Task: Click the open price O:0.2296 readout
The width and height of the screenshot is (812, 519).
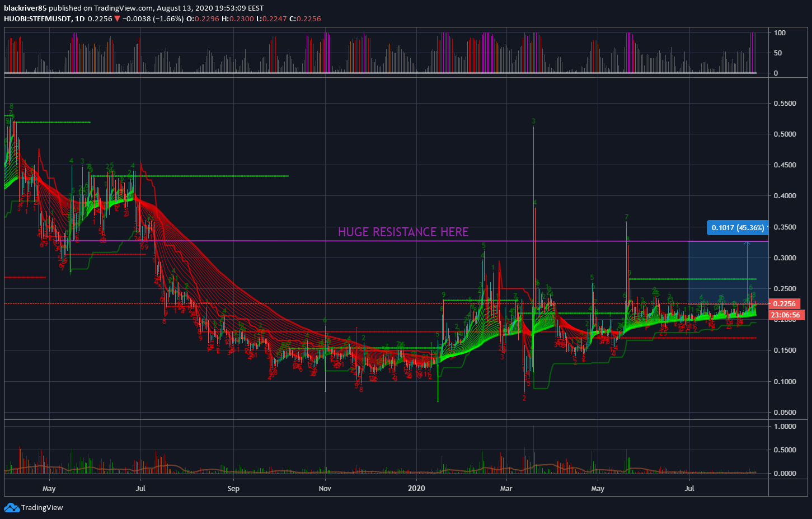Action: point(203,19)
